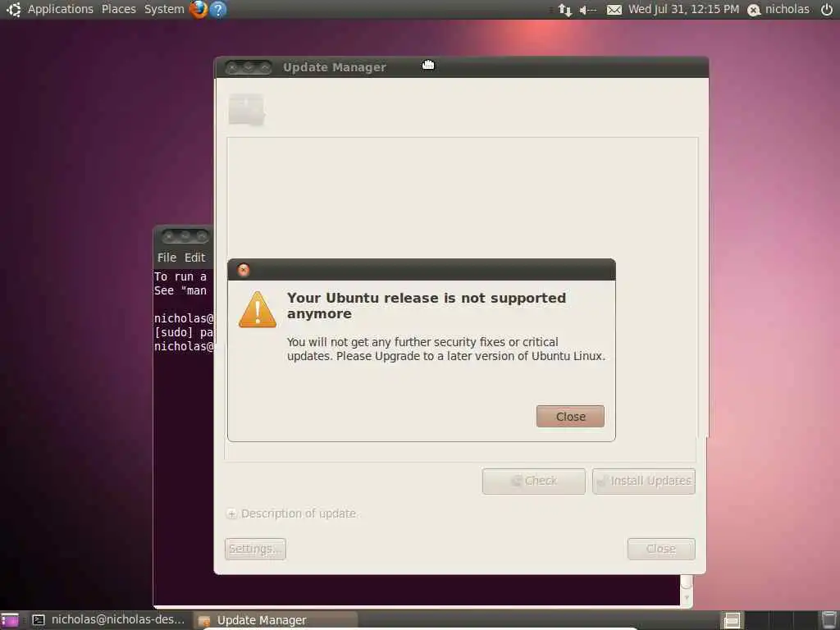Click the network connection indicator icon
Image resolution: width=840 pixels, height=630 pixels.
point(564,10)
